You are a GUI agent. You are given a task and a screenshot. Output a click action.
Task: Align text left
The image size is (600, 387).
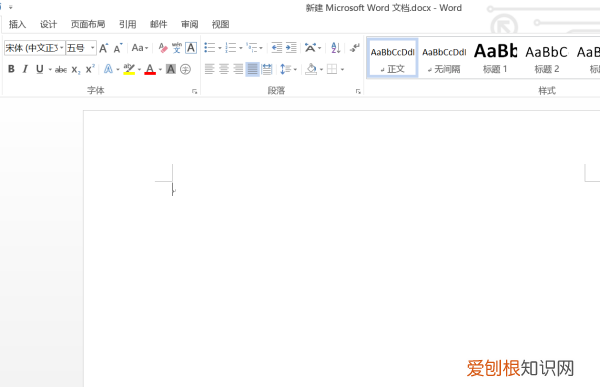pyautogui.click(x=209, y=69)
